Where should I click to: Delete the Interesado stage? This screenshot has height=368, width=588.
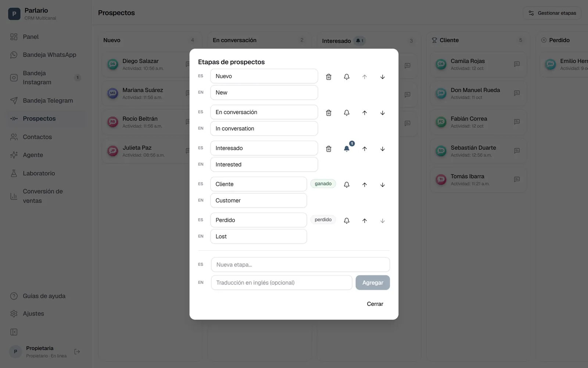pyautogui.click(x=329, y=149)
